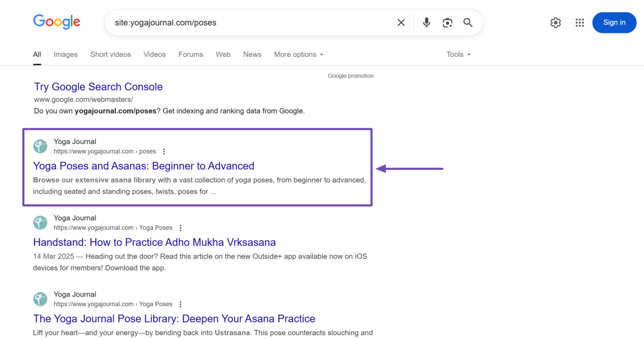
Task: Switch to the Short videos tab
Action: pos(110,54)
